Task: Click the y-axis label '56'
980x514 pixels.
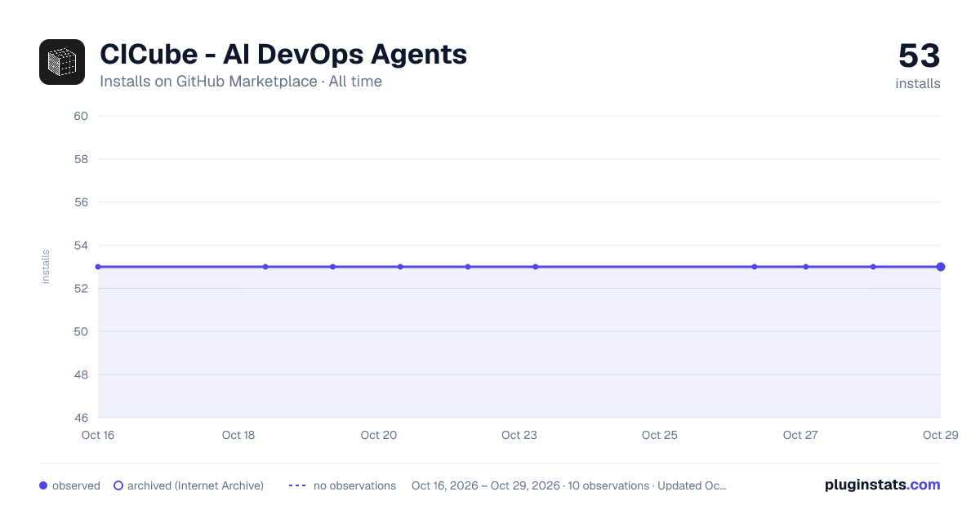Action: pyautogui.click(x=81, y=202)
